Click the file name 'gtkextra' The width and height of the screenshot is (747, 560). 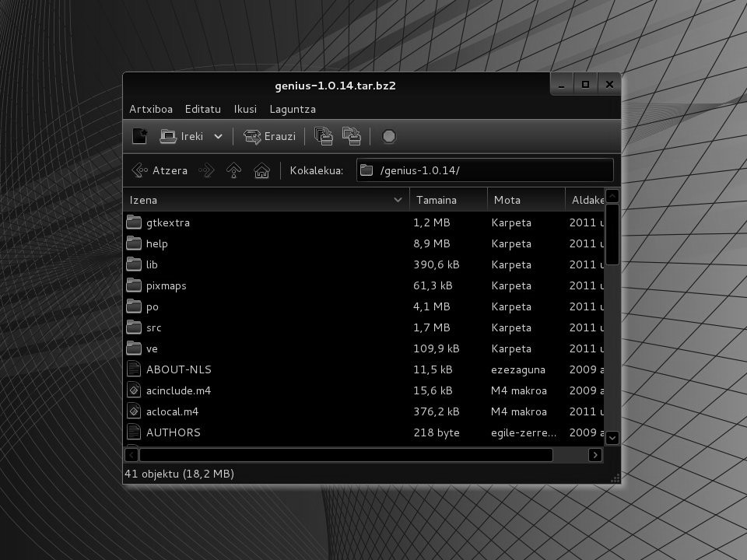[168, 223]
